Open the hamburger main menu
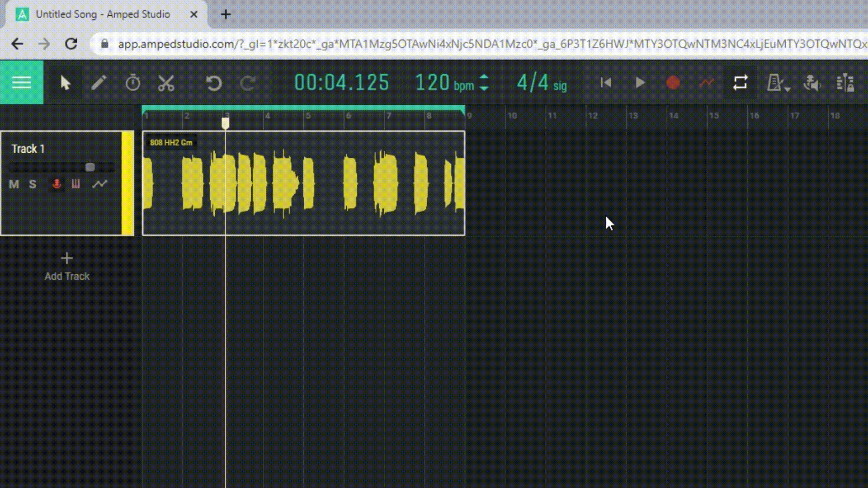 click(21, 83)
